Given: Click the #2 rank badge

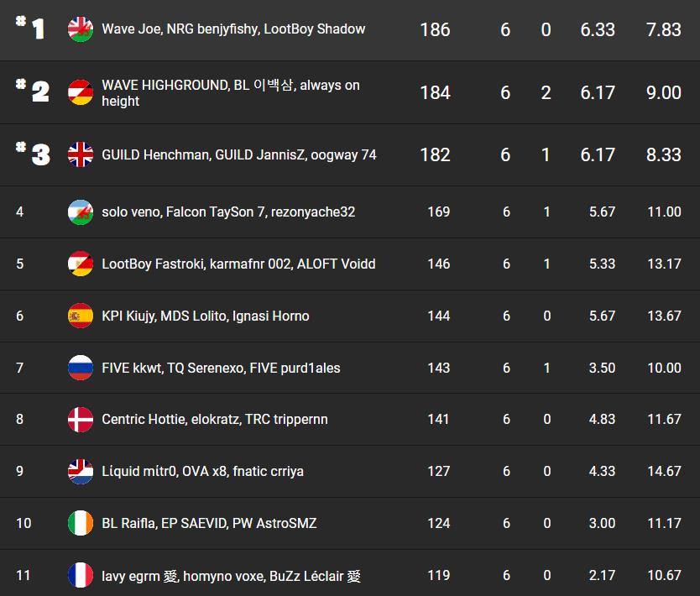Looking at the screenshot, I should click(x=33, y=91).
